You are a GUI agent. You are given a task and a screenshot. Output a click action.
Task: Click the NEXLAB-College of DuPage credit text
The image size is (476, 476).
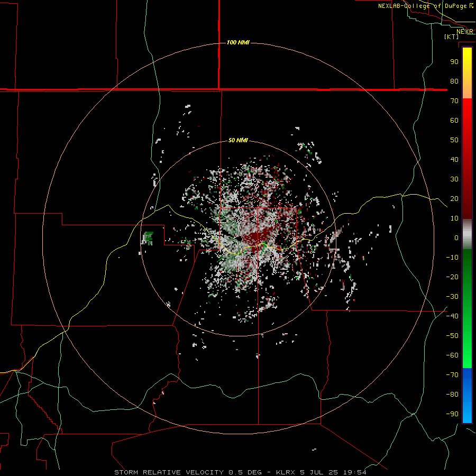coord(422,6)
